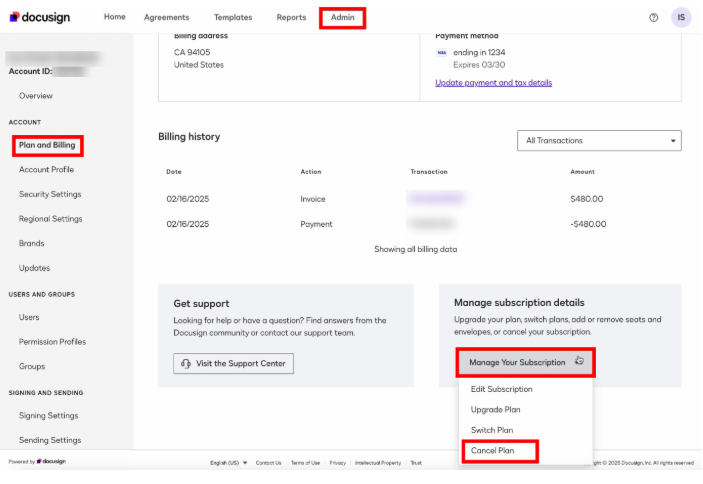The image size is (703, 484).
Task: Click the $480.00 invoice amount
Action: (x=586, y=199)
